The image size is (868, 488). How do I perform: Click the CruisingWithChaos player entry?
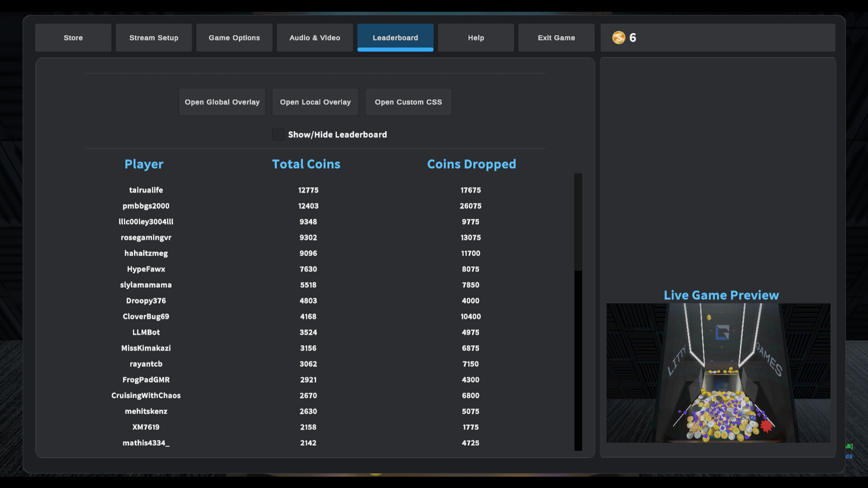point(146,395)
